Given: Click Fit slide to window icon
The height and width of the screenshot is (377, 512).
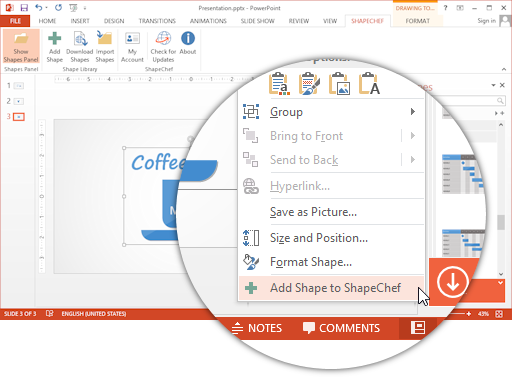Looking at the screenshot, I should 499,314.
